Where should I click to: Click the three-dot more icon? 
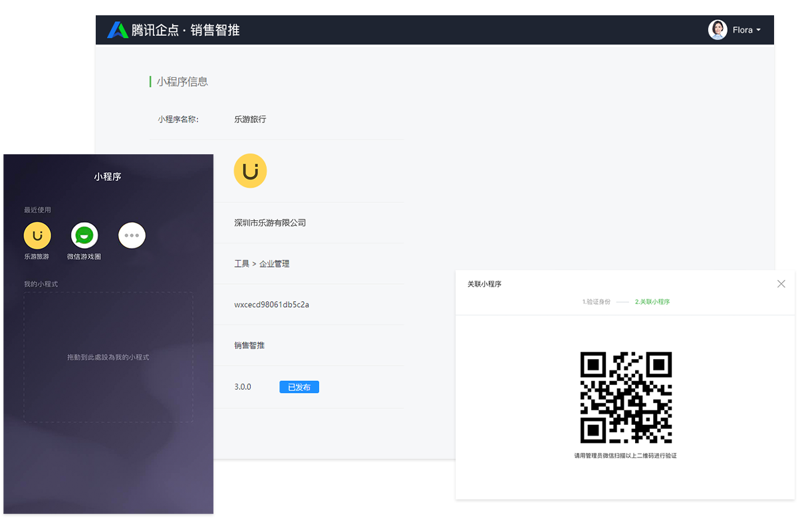132,235
